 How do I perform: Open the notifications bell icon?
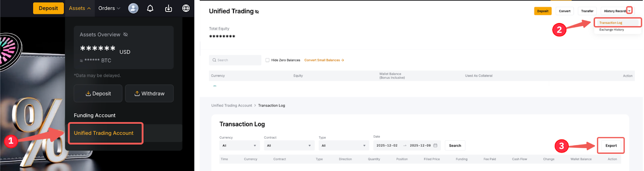click(150, 8)
